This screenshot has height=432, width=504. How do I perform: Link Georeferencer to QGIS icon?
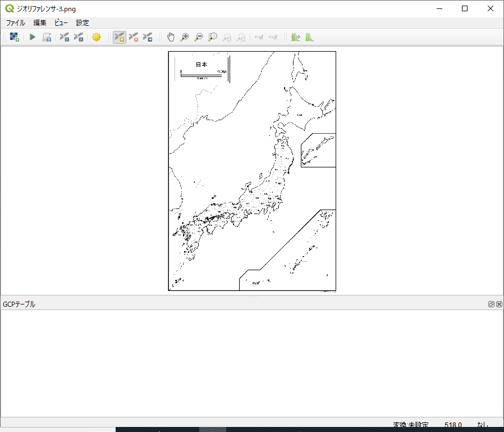(x=259, y=37)
